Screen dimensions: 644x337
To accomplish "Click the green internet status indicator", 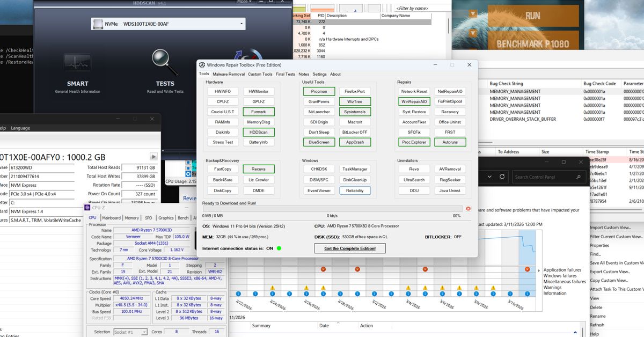I will point(279,248).
